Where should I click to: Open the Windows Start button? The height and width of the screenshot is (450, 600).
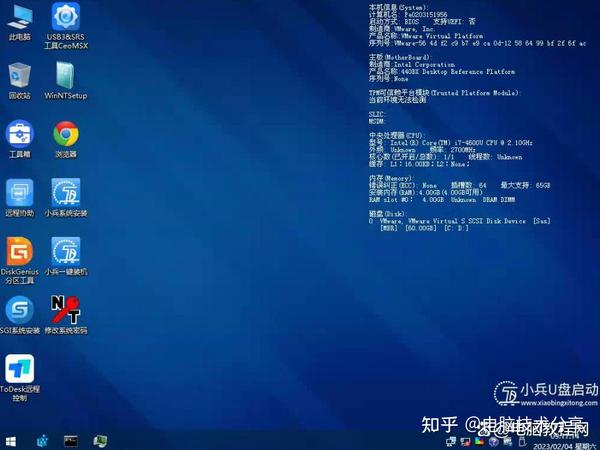[x=11, y=441]
